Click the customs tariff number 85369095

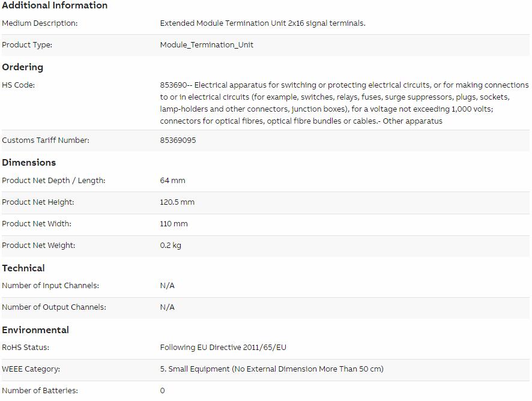[x=178, y=140]
